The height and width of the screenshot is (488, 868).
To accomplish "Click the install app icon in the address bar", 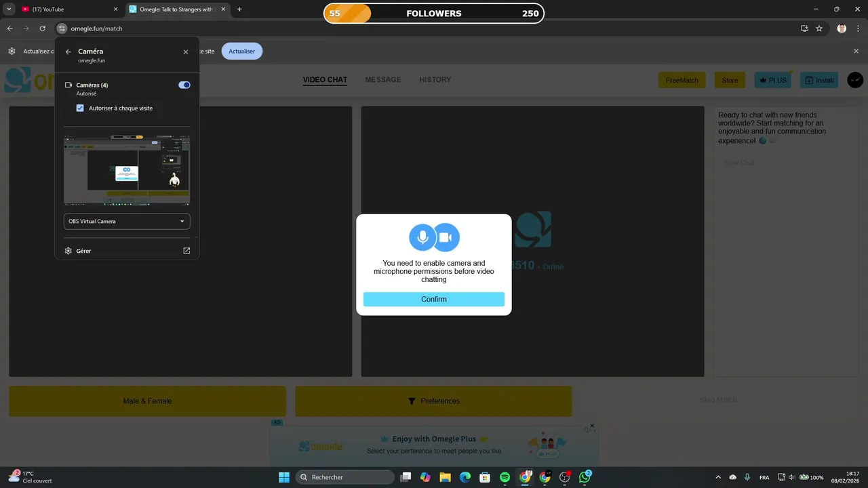I will coord(804,28).
